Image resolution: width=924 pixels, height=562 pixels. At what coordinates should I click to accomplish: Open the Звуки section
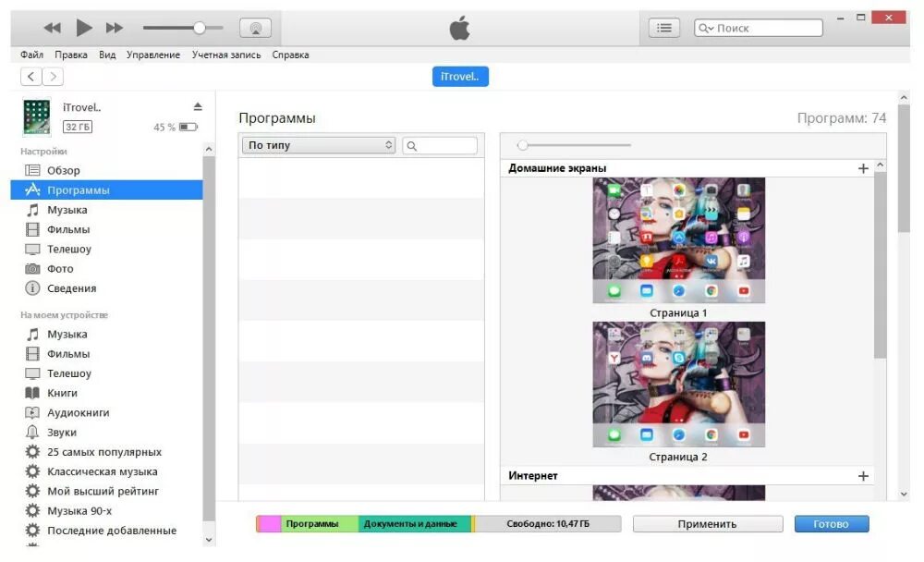[x=59, y=432]
